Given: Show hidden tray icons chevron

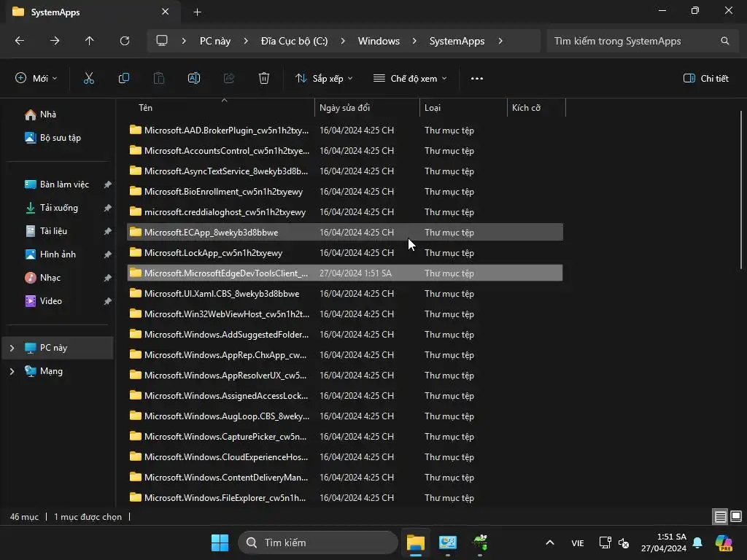Looking at the screenshot, I should 550,542.
